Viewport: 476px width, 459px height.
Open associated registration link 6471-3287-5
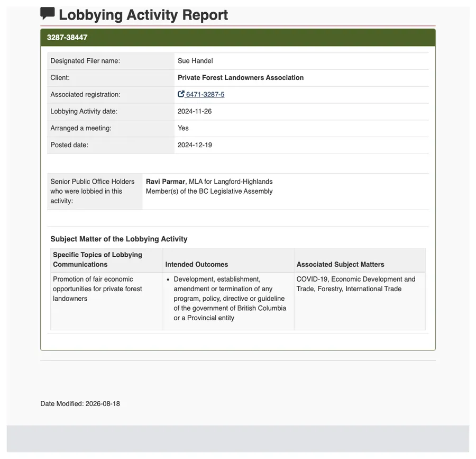205,94
